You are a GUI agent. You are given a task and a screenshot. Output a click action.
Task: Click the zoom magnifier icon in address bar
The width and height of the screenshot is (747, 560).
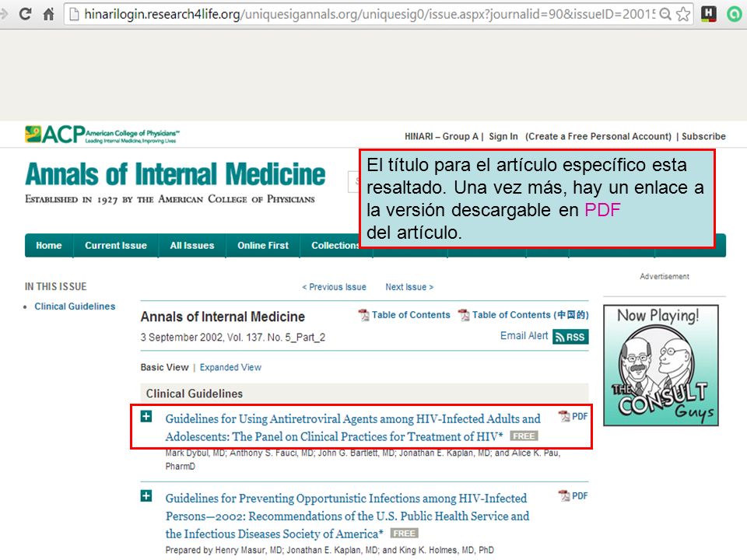tap(665, 14)
